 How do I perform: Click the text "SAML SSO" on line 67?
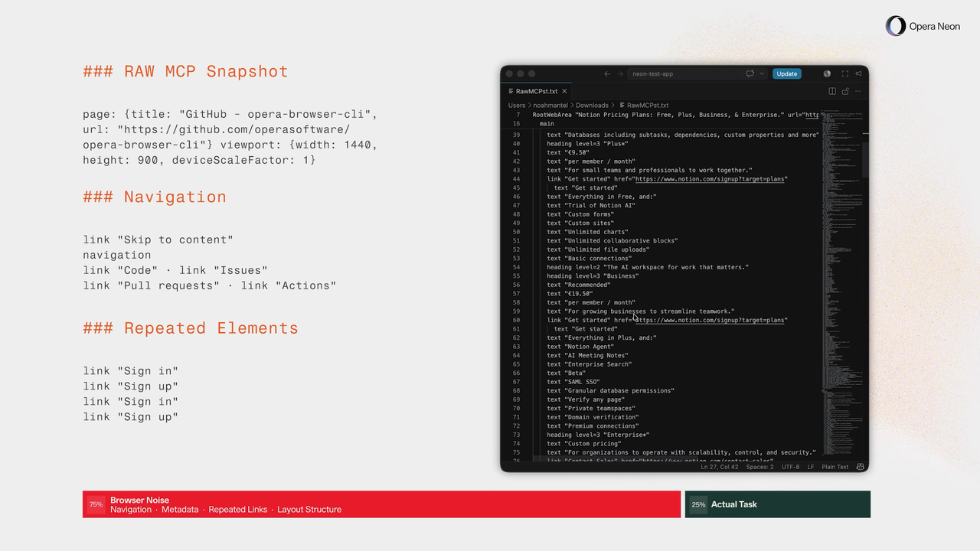pos(573,382)
